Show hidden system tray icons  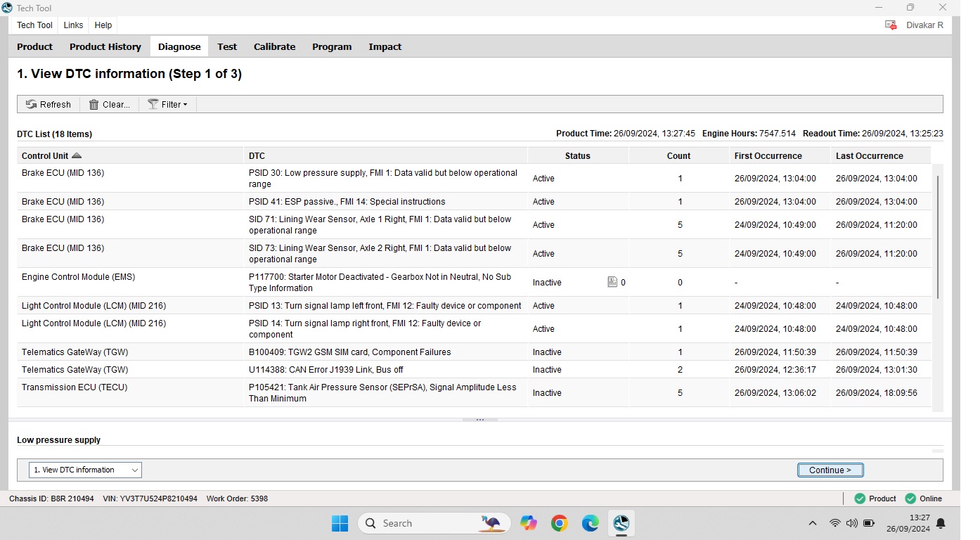point(813,523)
